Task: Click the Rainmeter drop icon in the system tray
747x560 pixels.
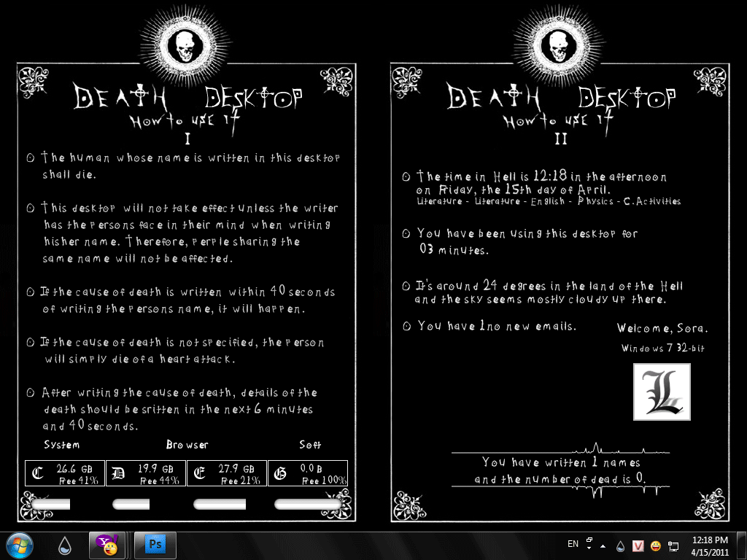Action: click(x=620, y=545)
